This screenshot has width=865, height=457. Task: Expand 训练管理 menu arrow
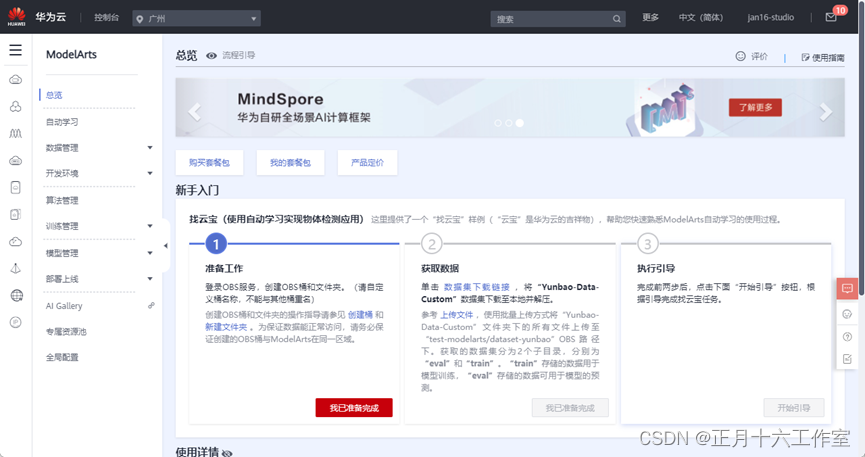click(150, 226)
